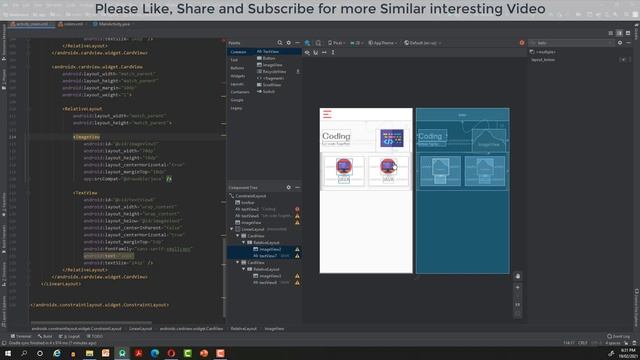
Task: Open Android Studio from the taskbar
Action: (x=122, y=353)
